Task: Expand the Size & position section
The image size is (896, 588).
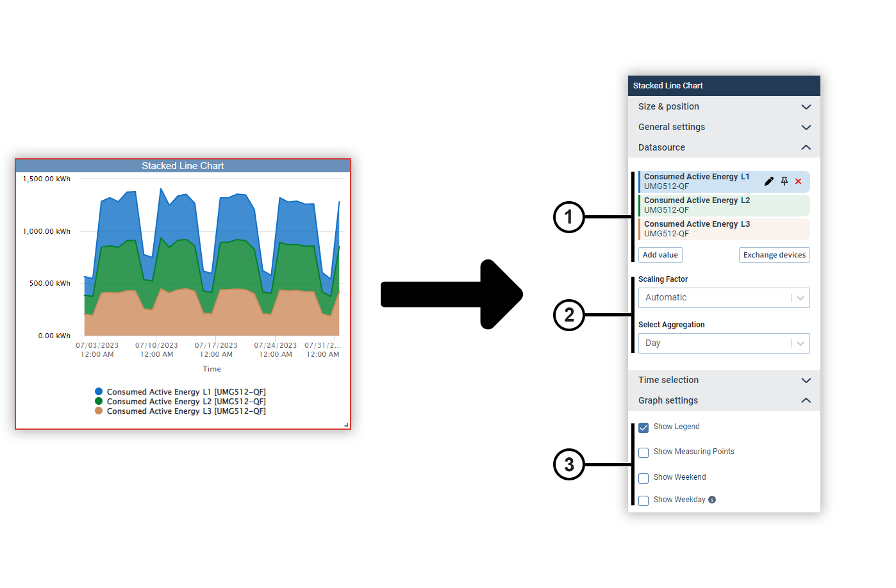Action: (806, 106)
